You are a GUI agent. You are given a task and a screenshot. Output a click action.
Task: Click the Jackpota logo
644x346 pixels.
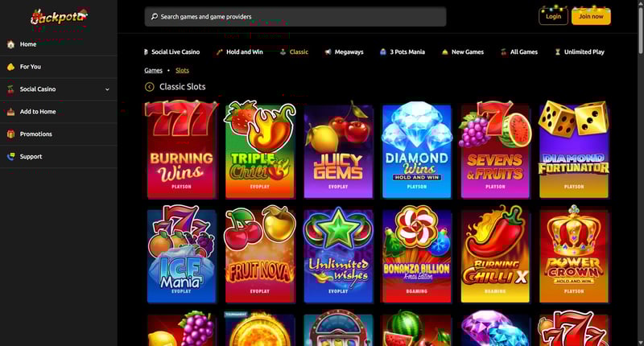59,16
